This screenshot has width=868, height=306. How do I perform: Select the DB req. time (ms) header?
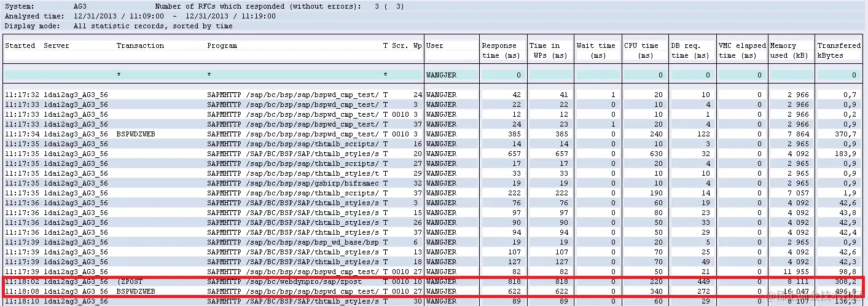point(690,50)
